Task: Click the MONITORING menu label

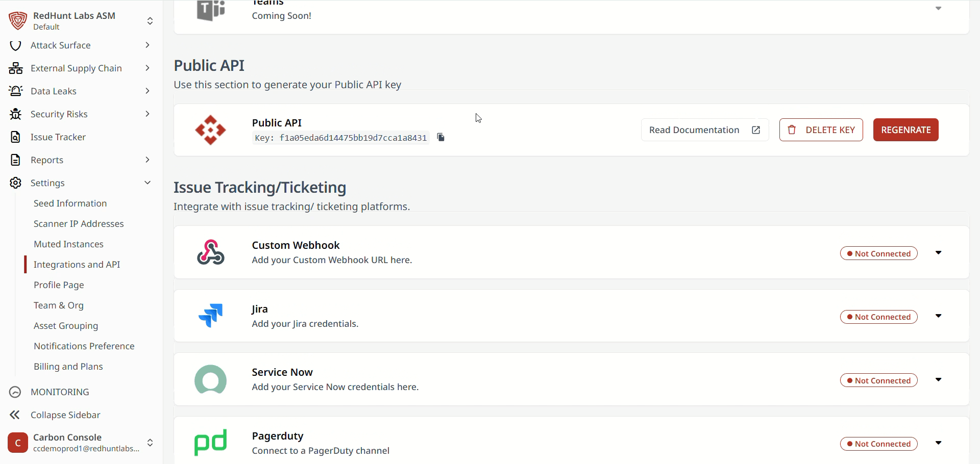Action: pyautogui.click(x=60, y=392)
